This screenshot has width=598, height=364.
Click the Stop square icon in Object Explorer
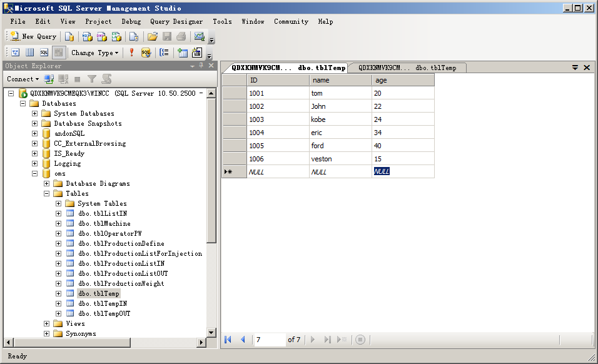pos(78,79)
